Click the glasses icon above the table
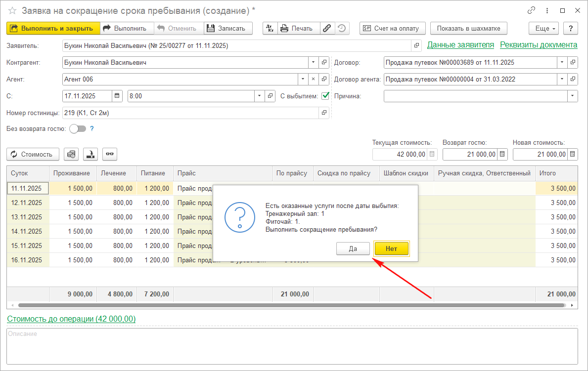This screenshot has height=371, width=588. click(x=110, y=154)
